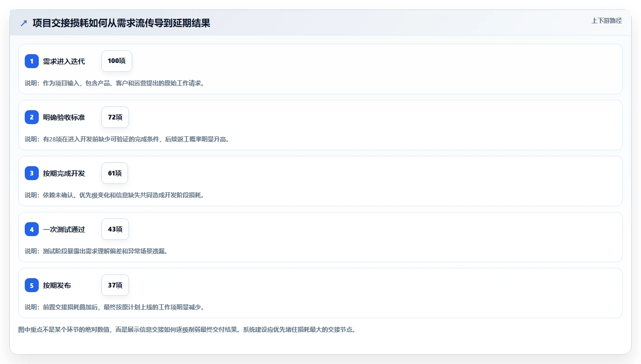Click the 37项 value chip
The width and height of the screenshot is (641, 364).
click(115, 285)
